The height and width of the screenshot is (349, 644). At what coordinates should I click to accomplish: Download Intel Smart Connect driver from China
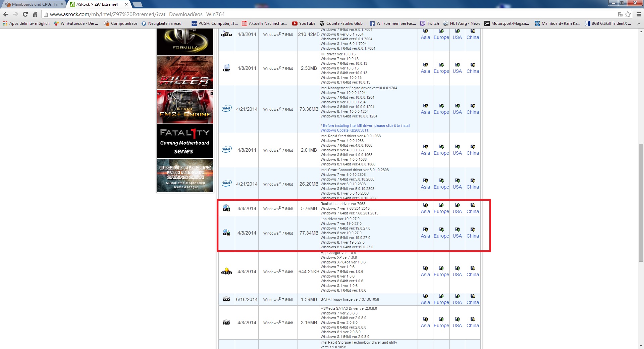[473, 187]
